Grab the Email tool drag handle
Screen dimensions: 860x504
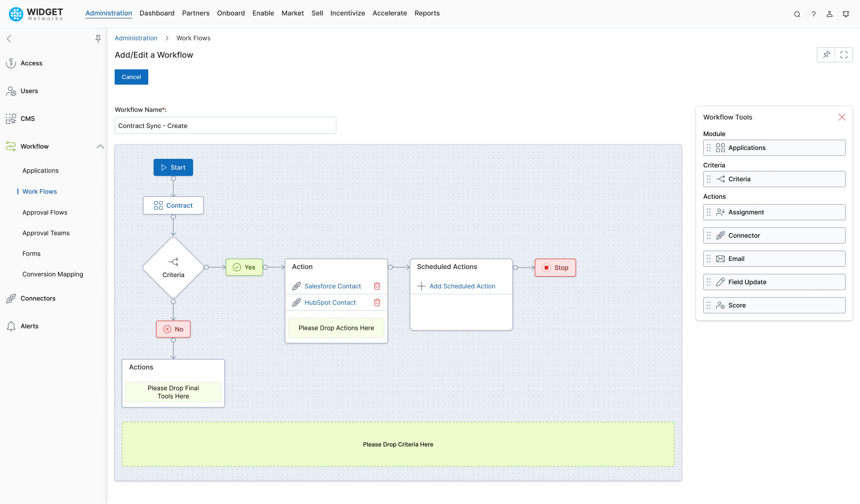(x=709, y=259)
